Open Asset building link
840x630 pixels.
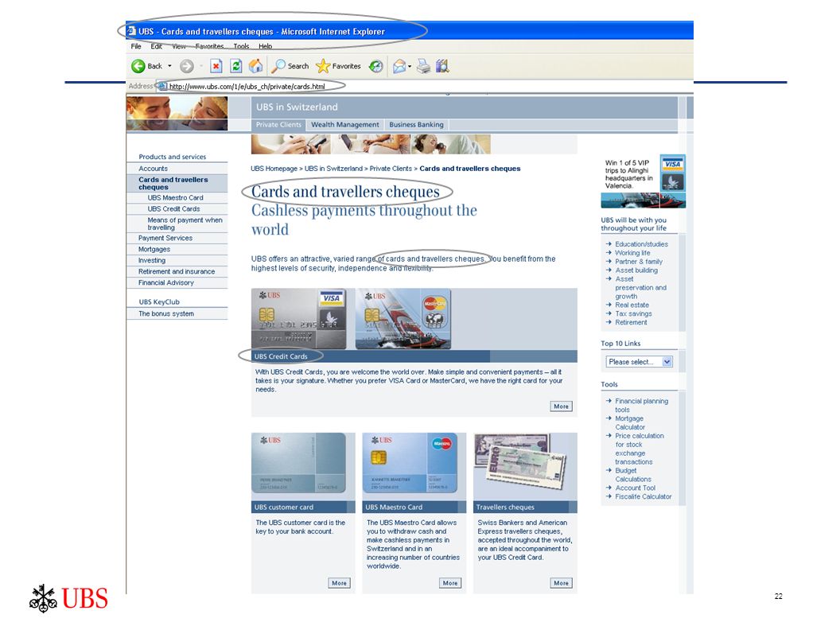(x=636, y=270)
